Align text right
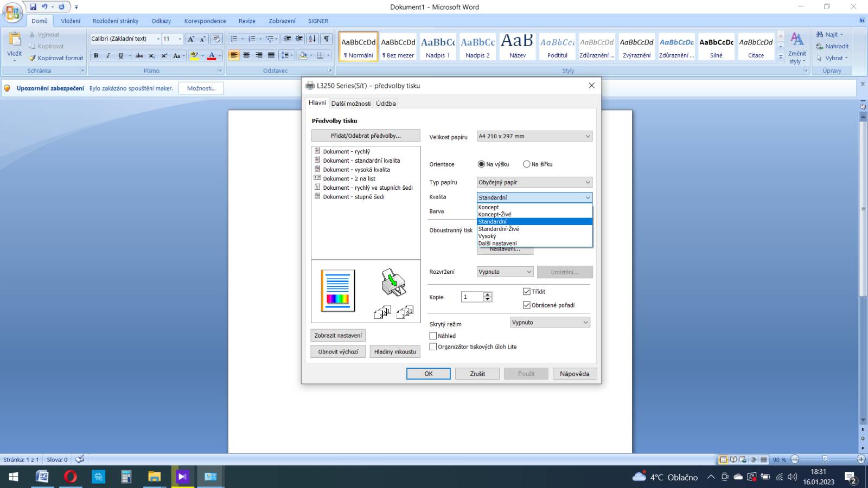Viewport: 868px width, 488px height. coord(259,55)
